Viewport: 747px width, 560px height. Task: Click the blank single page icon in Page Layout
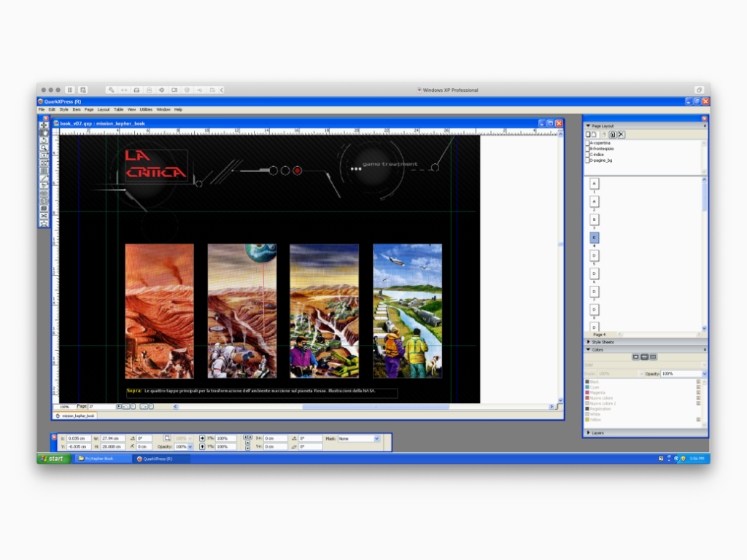[588, 135]
